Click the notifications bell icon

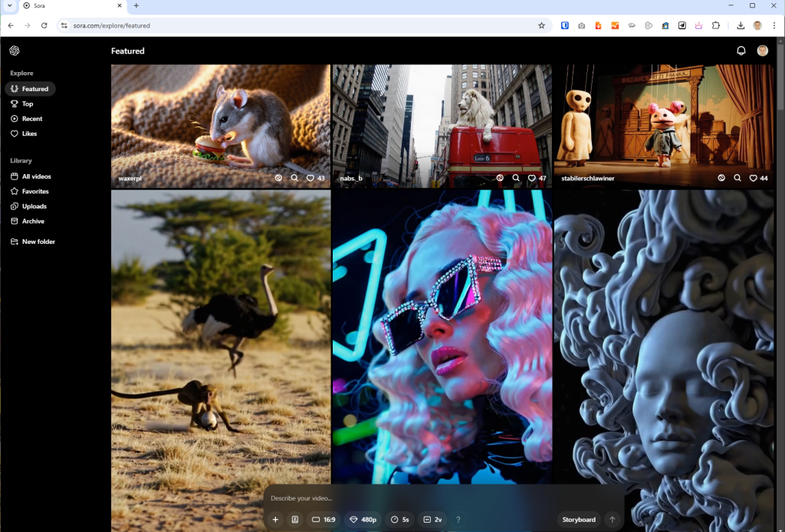(x=741, y=51)
